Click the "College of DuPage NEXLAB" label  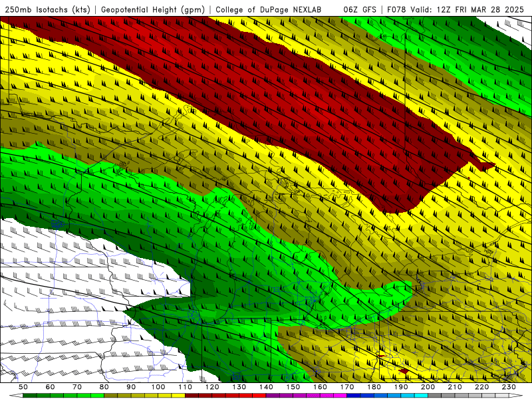click(x=269, y=10)
